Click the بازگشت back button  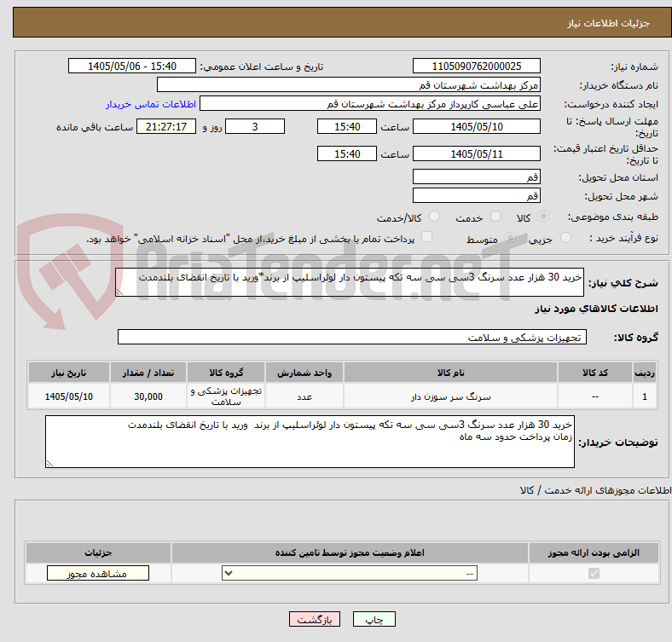click(x=315, y=619)
